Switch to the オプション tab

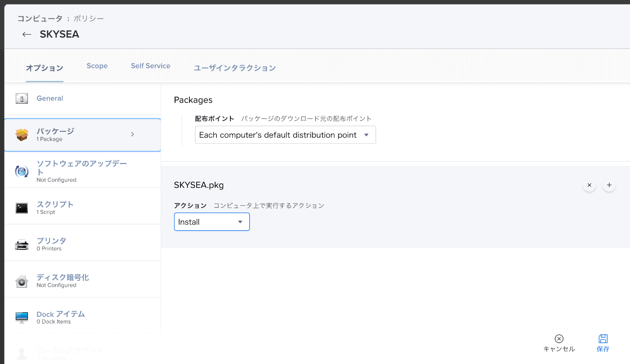click(45, 68)
